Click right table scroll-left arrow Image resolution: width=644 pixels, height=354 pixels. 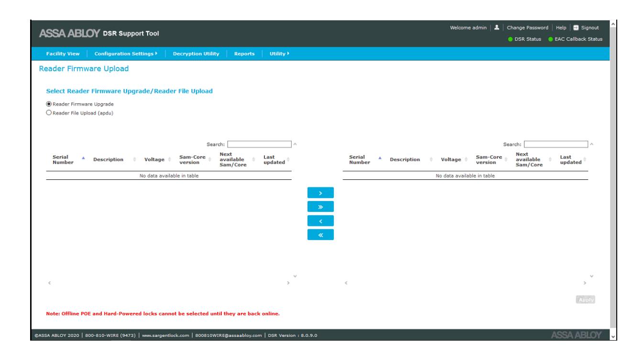346,284
